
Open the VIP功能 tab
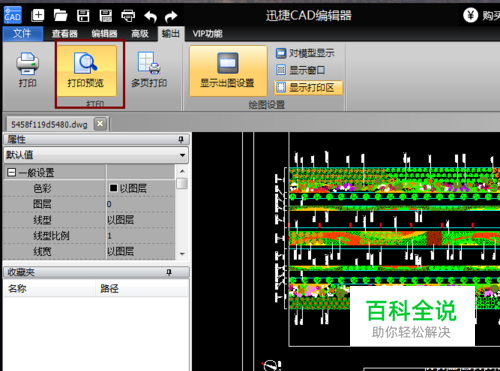pos(207,34)
